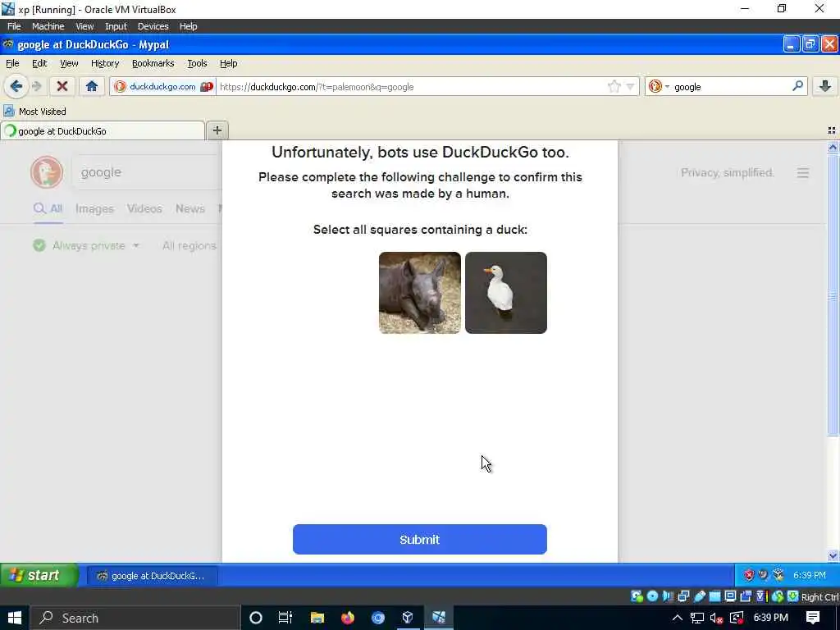Go back with the browser back arrow
This screenshot has height=630, width=840.
tap(16, 86)
